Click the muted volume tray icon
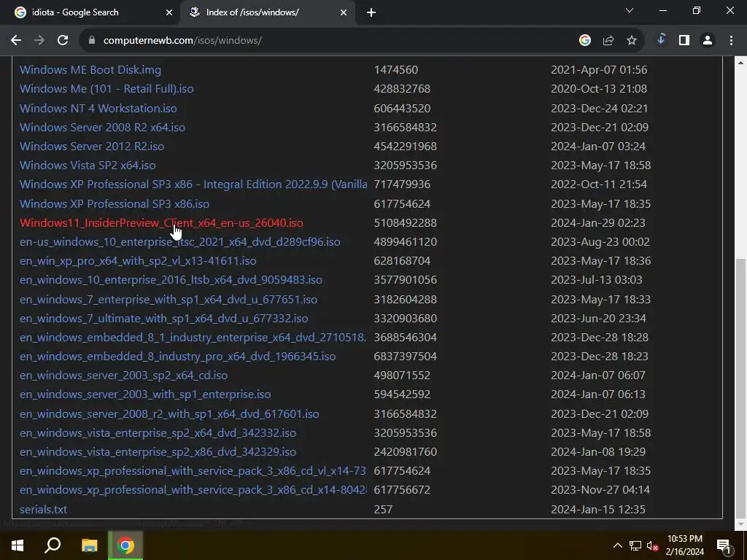The height and width of the screenshot is (560, 747). tap(653, 545)
